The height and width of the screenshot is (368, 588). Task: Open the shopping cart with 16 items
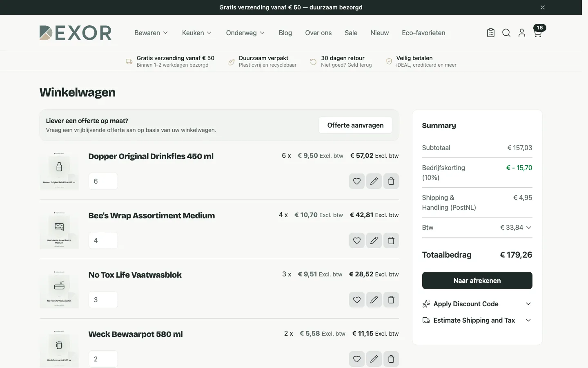[539, 31]
